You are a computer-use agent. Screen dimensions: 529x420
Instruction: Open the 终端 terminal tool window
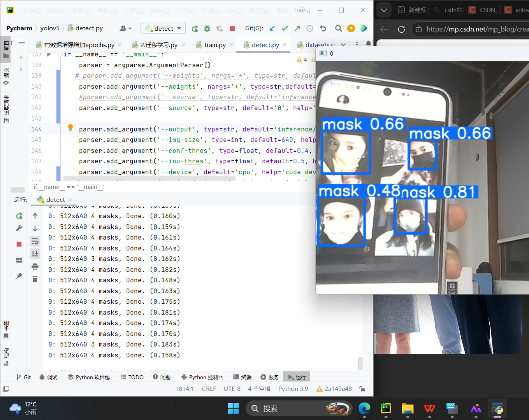[243, 377]
